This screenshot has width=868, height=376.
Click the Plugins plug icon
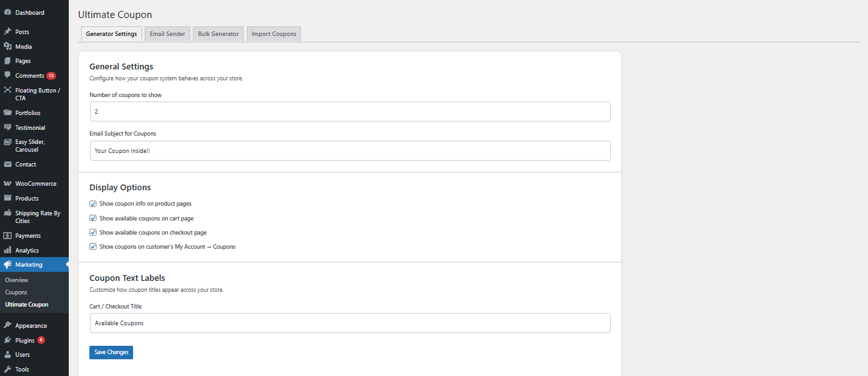pyautogui.click(x=8, y=340)
